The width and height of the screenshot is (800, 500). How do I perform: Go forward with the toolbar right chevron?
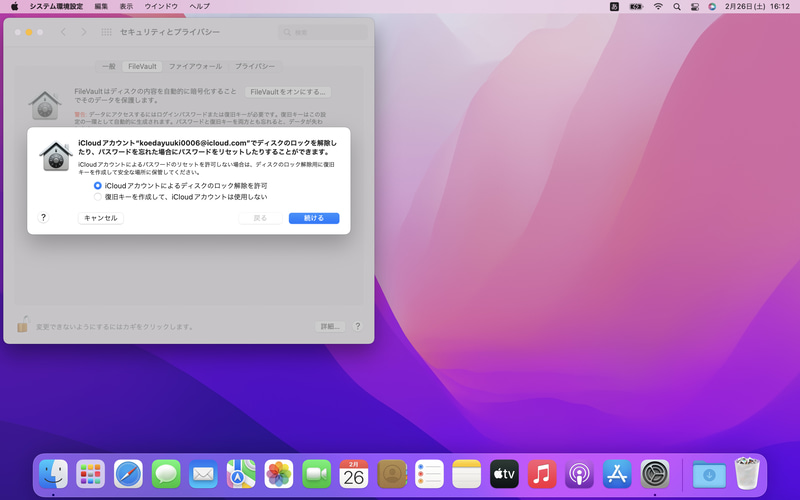(x=84, y=32)
